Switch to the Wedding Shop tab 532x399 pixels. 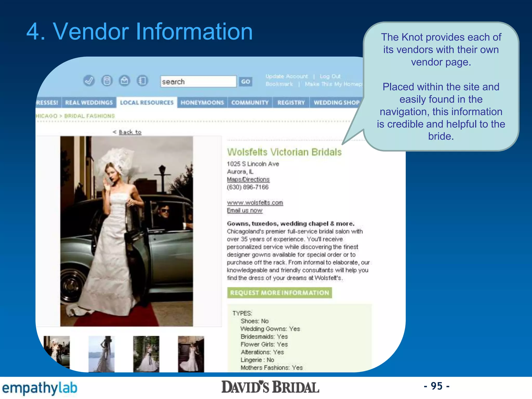coord(336,103)
